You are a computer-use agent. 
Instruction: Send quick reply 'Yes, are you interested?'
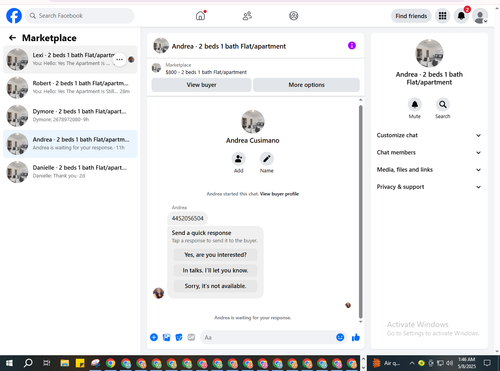click(215, 255)
